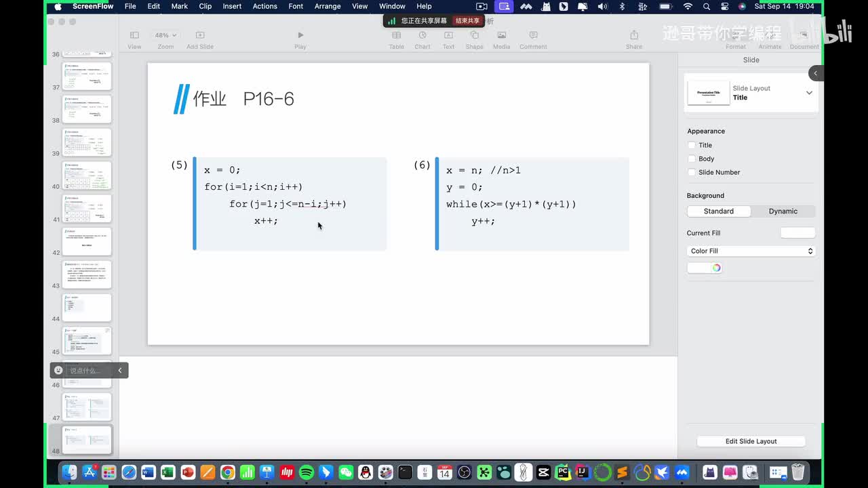This screenshot has height=488, width=868.
Task: Add a Text box from the toolbar
Action: 448,39
